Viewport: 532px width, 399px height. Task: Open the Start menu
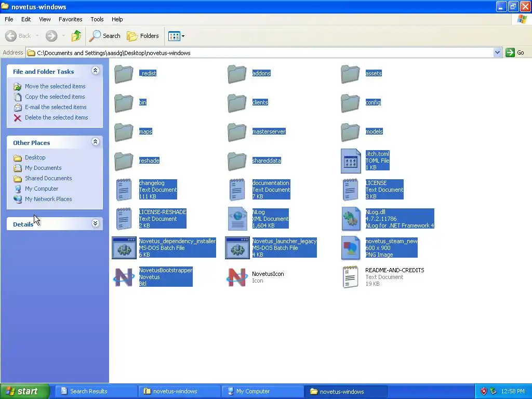point(24,391)
